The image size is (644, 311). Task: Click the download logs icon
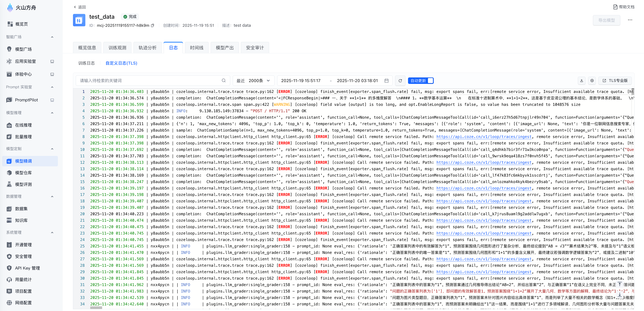tap(581, 80)
